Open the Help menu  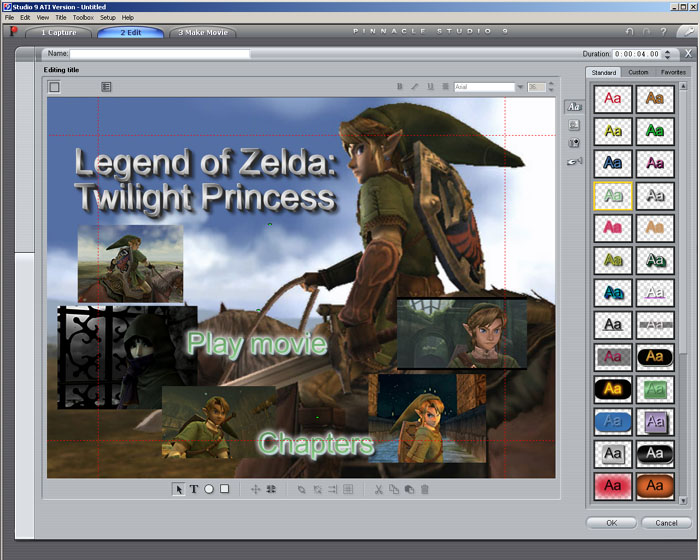(x=128, y=17)
